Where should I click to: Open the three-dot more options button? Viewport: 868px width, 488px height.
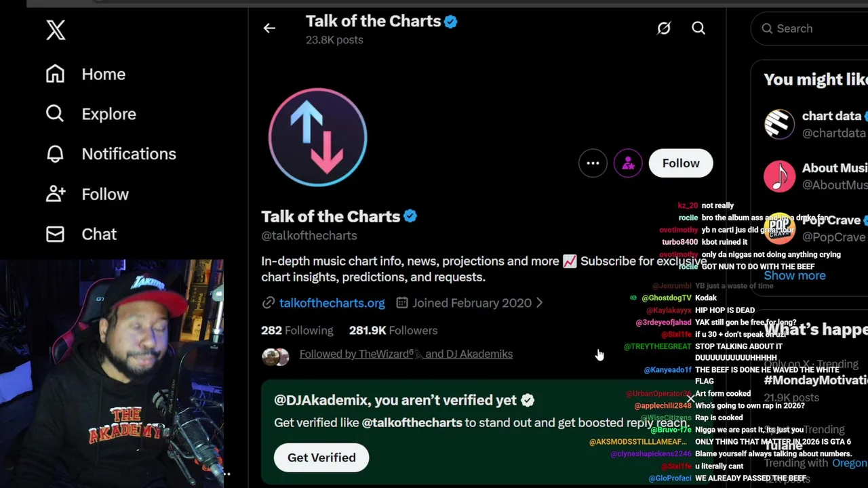point(593,163)
